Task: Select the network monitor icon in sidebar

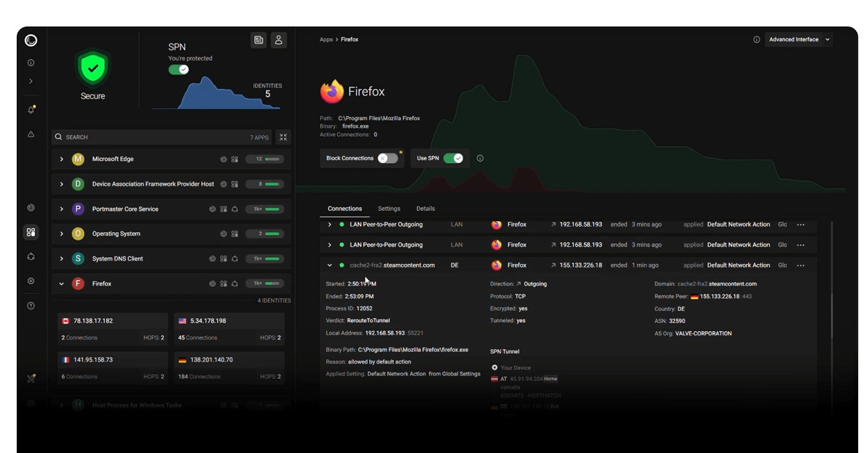Action: pyautogui.click(x=31, y=207)
